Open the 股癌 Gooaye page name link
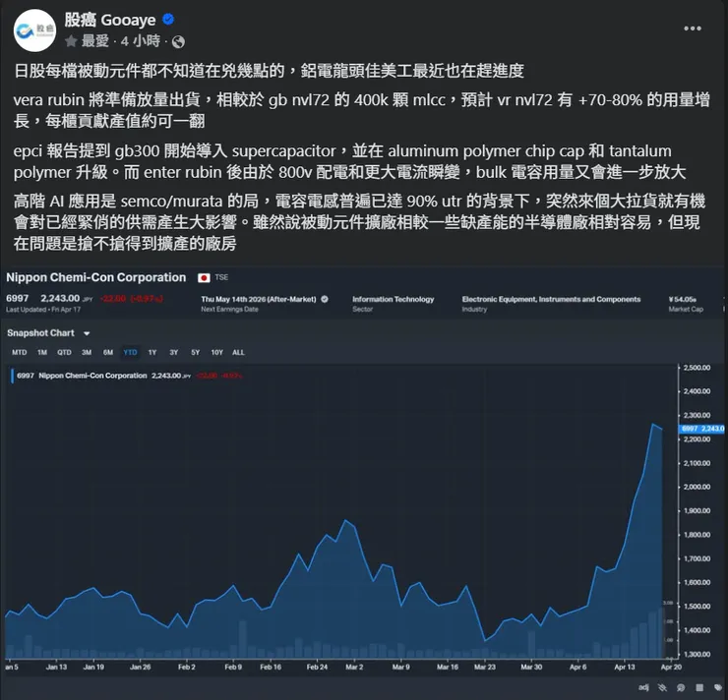This screenshot has height=700, width=728. tap(110, 20)
